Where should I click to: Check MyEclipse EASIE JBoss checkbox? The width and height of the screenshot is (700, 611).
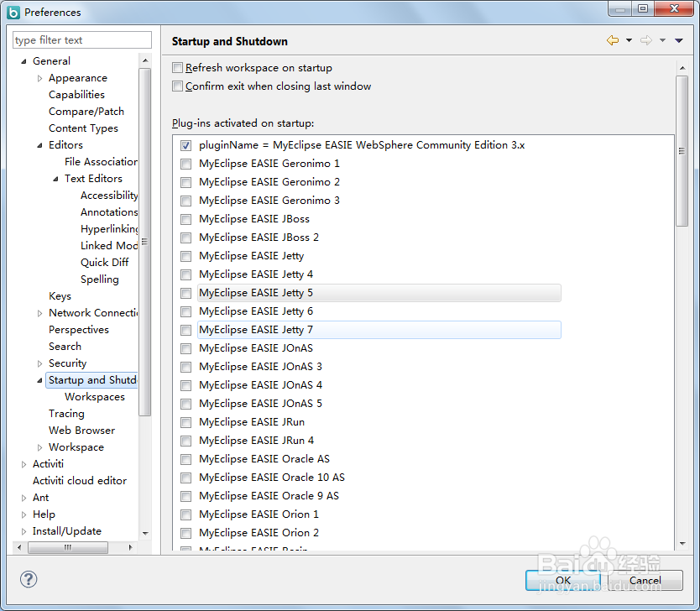186,219
